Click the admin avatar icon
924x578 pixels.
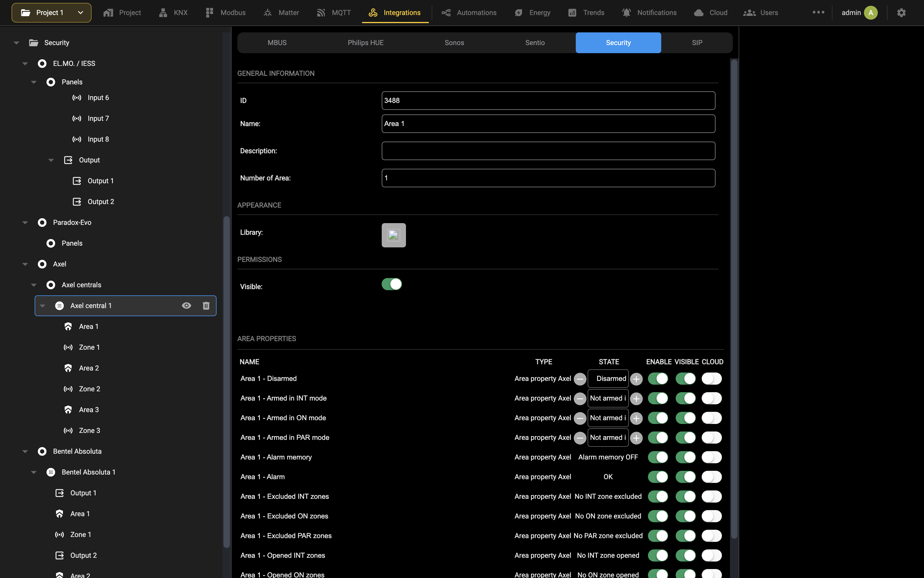(871, 13)
